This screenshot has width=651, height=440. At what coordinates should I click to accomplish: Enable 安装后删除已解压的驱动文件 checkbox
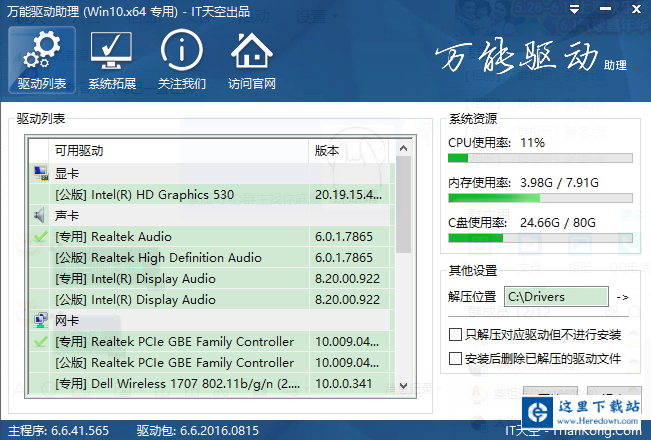(455, 358)
